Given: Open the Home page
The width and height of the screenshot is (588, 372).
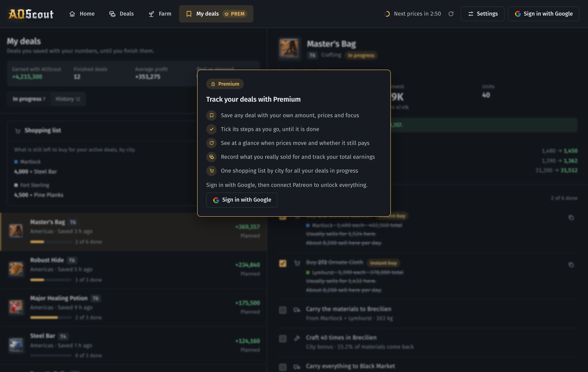Looking at the screenshot, I should pos(82,14).
